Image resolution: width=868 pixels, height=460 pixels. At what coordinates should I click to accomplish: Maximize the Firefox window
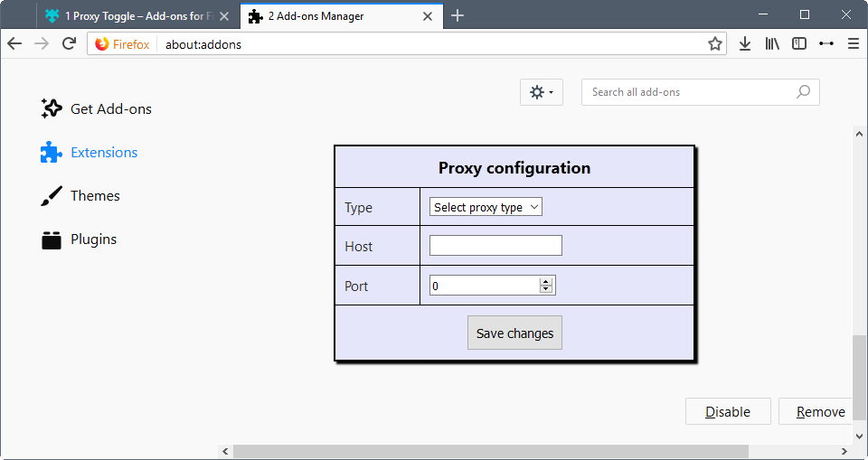click(805, 15)
